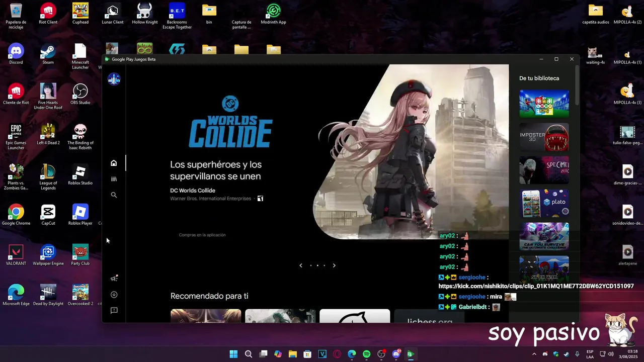Select the third carousel page dot
This screenshot has height=362, width=644.
click(324, 265)
